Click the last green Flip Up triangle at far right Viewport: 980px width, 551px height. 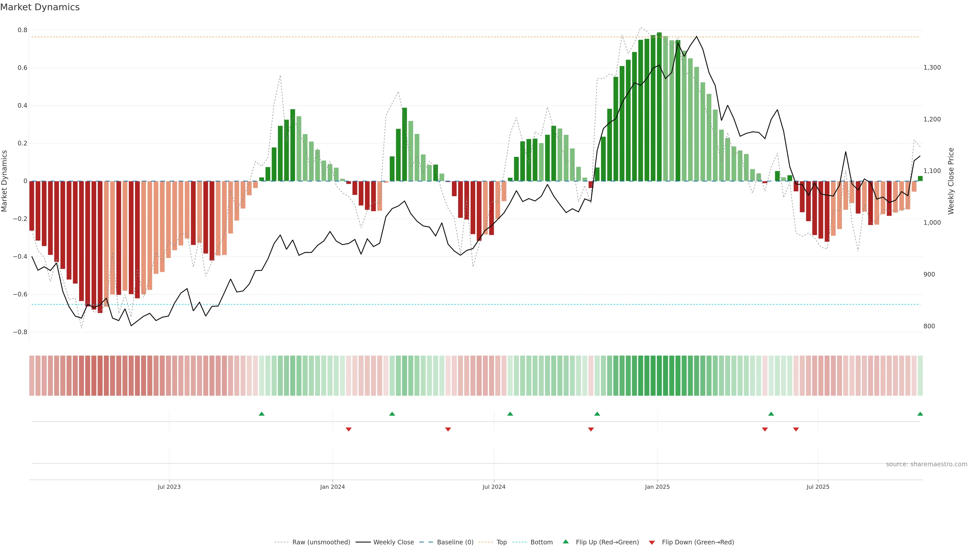pyautogui.click(x=920, y=414)
